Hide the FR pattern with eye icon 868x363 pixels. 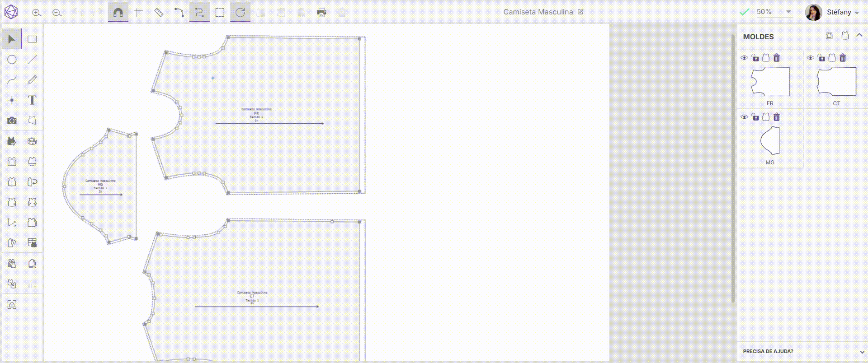pos(744,58)
